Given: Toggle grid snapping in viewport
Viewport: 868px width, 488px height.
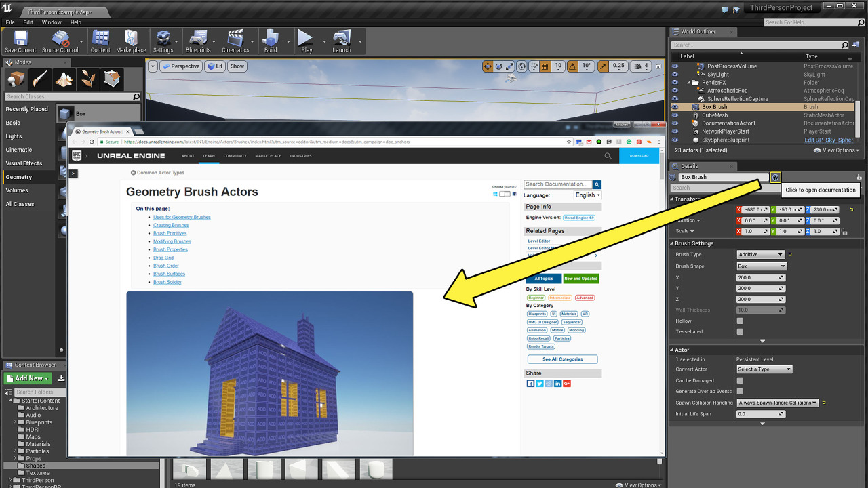Looking at the screenshot, I should [545, 66].
